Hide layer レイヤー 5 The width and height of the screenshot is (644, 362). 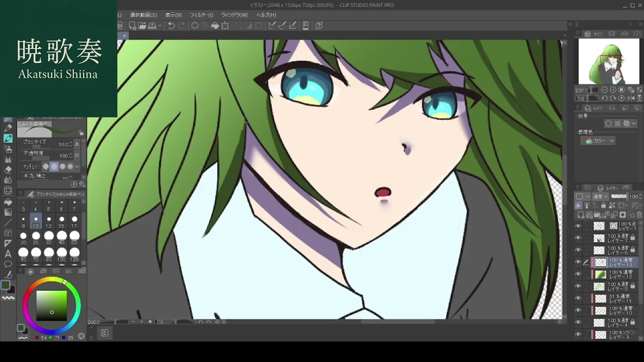[578, 286]
